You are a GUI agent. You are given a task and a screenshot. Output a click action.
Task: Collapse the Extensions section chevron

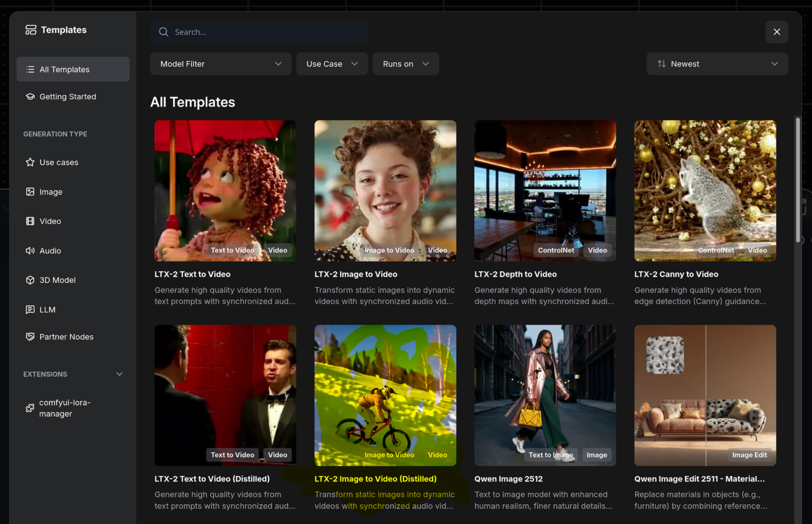point(119,374)
